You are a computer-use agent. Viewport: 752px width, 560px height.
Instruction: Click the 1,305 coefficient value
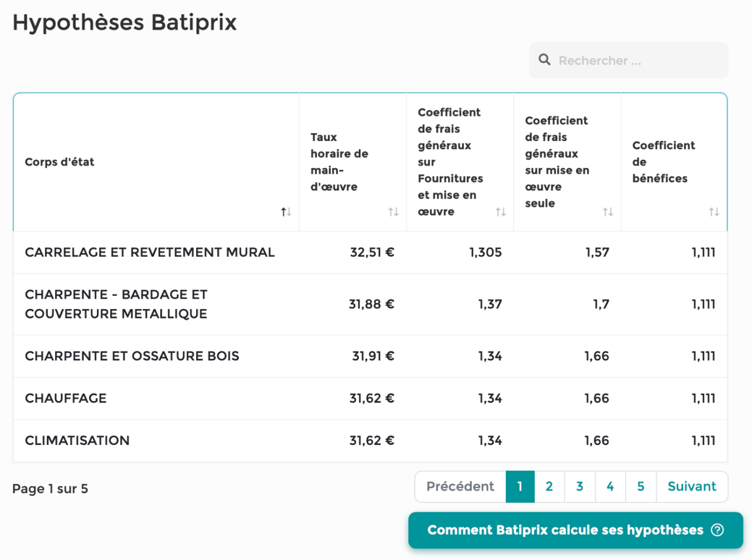tap(486, 253)
